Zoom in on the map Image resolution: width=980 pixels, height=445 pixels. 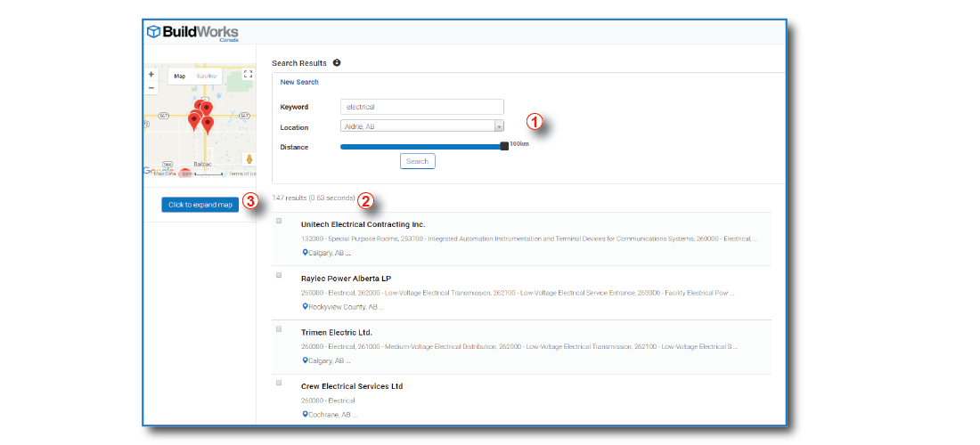(x=151, y=74)
